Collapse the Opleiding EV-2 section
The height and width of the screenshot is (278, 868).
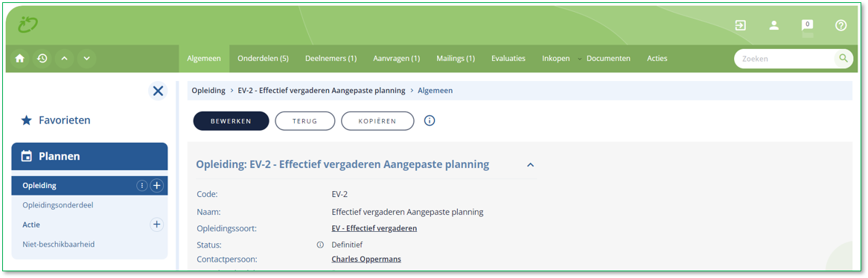[x=530, y=165]
